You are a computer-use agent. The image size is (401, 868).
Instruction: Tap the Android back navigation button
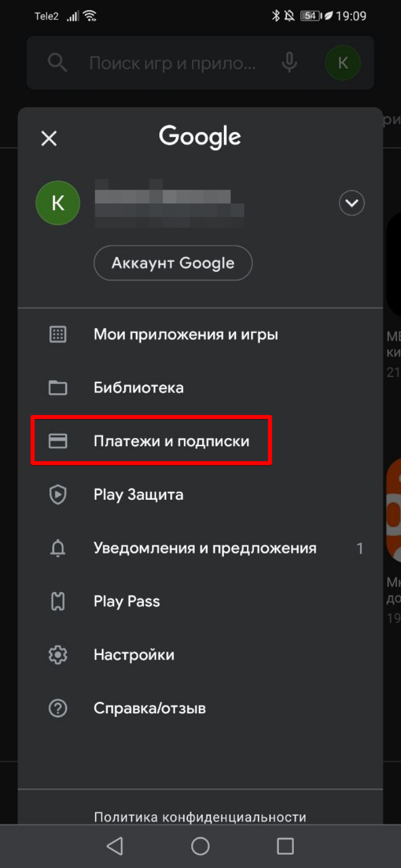point(115,846)
